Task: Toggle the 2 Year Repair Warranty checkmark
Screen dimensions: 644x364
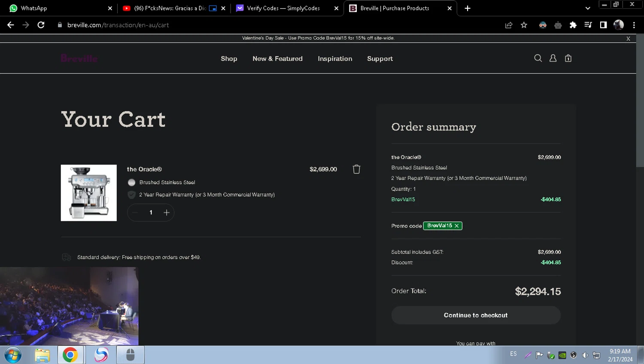Action: click(x=131, y=195)
